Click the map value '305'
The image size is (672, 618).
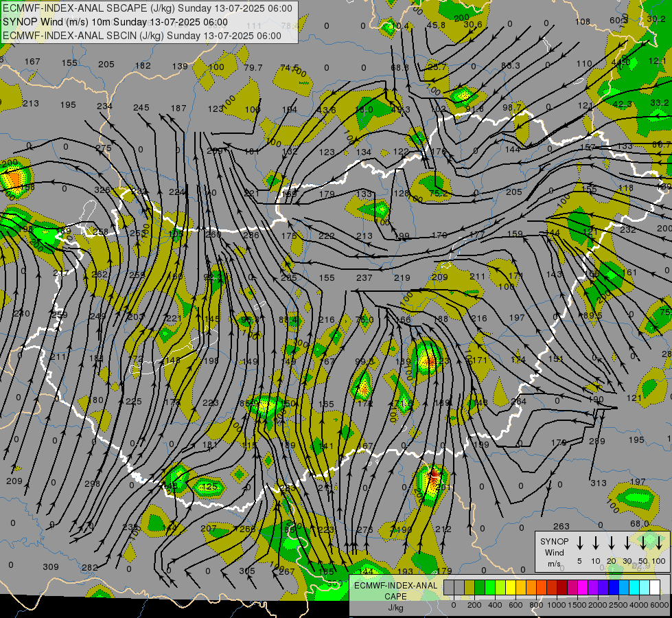(247, 571)
